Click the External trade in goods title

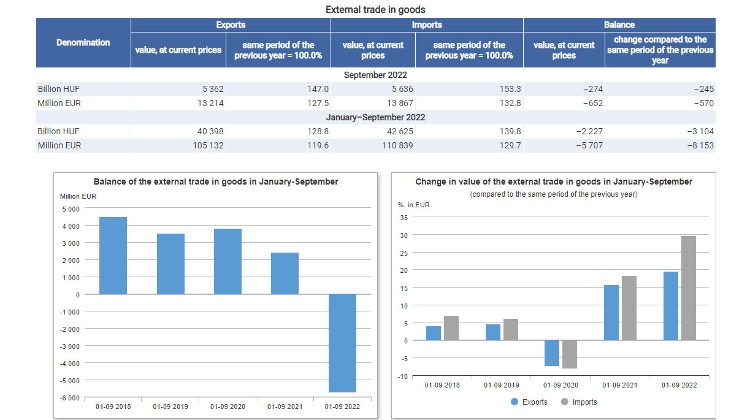click(375, 8)
